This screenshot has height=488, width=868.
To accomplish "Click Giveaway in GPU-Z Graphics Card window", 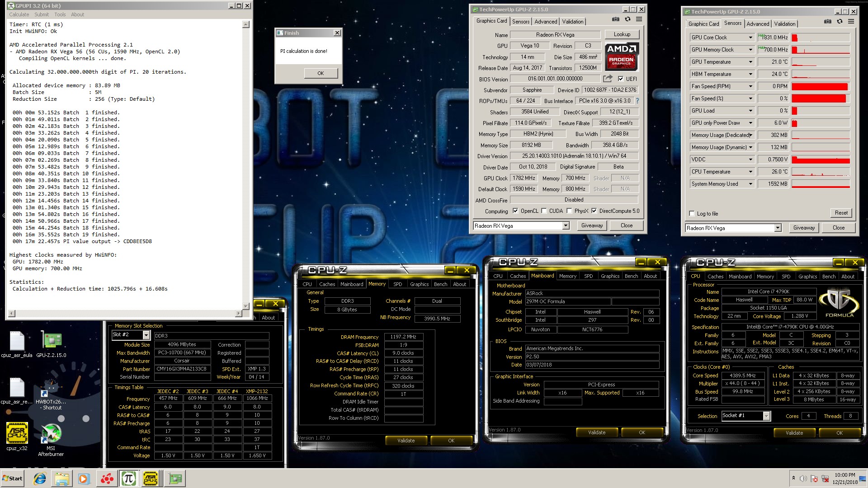I will [592, 225].
